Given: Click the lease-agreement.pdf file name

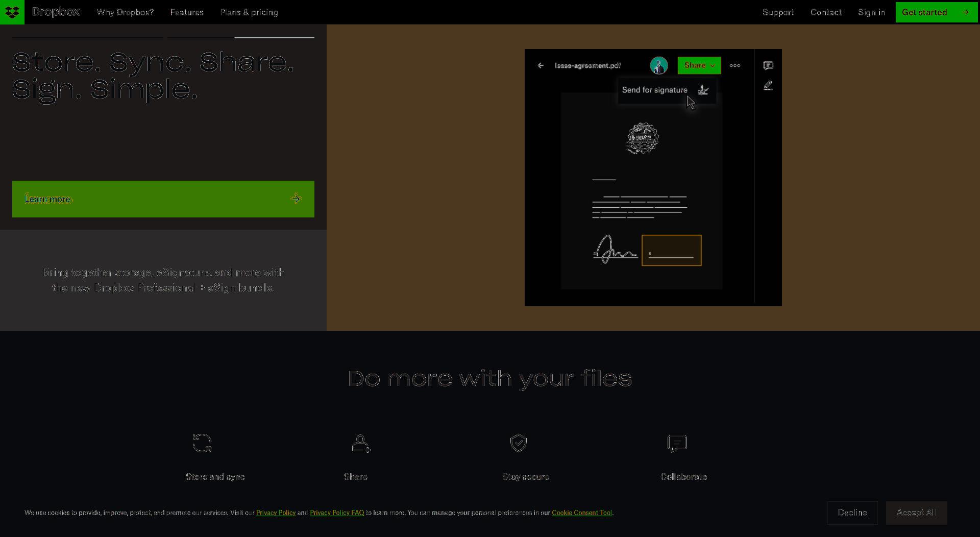Looking at the screenshot, I should click(x=588, y=65).
